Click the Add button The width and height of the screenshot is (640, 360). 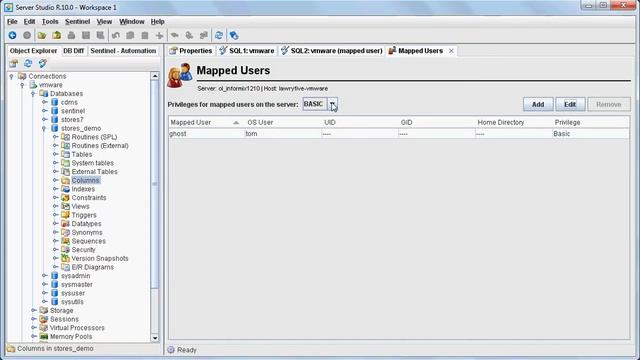[538, 104]
